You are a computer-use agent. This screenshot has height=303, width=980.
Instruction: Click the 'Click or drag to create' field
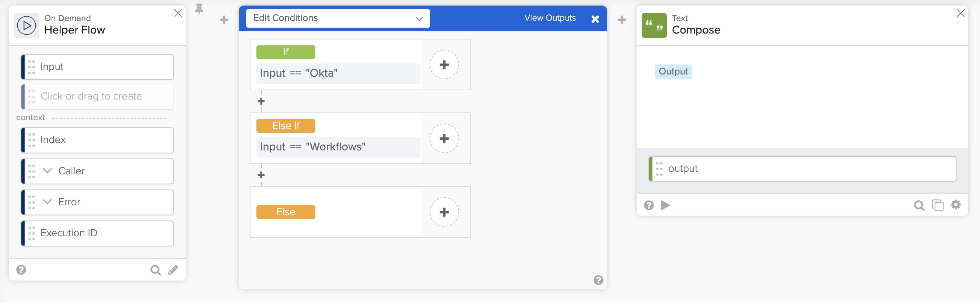[x=97, y=96]
